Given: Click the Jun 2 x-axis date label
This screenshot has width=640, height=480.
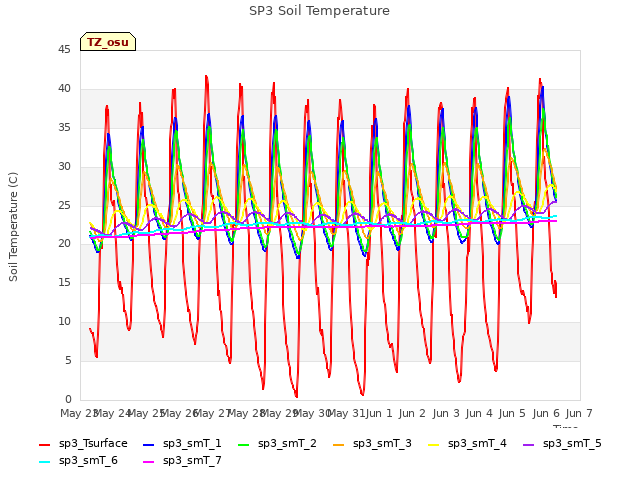Looking at the screenshot, I should [412, 413].
